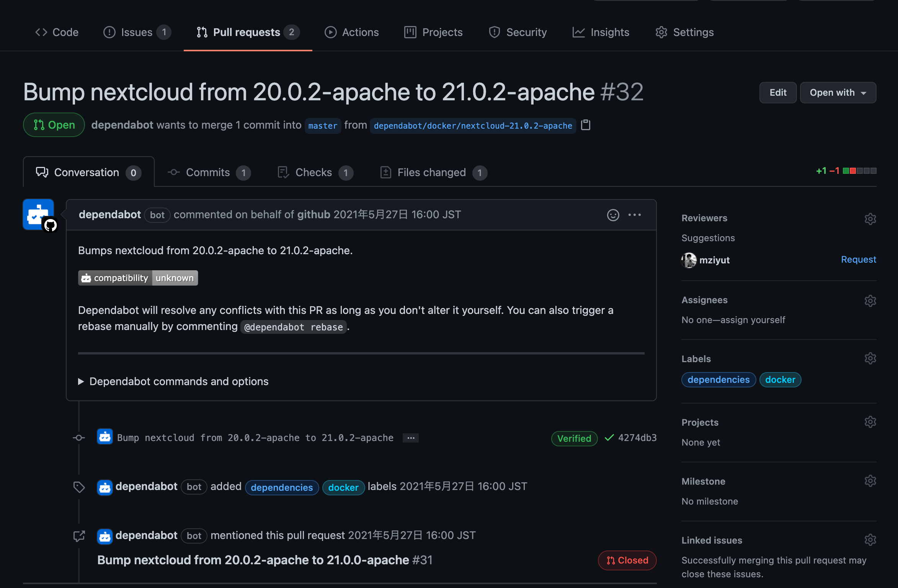Image resolution: width=898 pixels, height=588 pixels.
Task: Click 'assign yourself' link
Action: pos(753,320)
